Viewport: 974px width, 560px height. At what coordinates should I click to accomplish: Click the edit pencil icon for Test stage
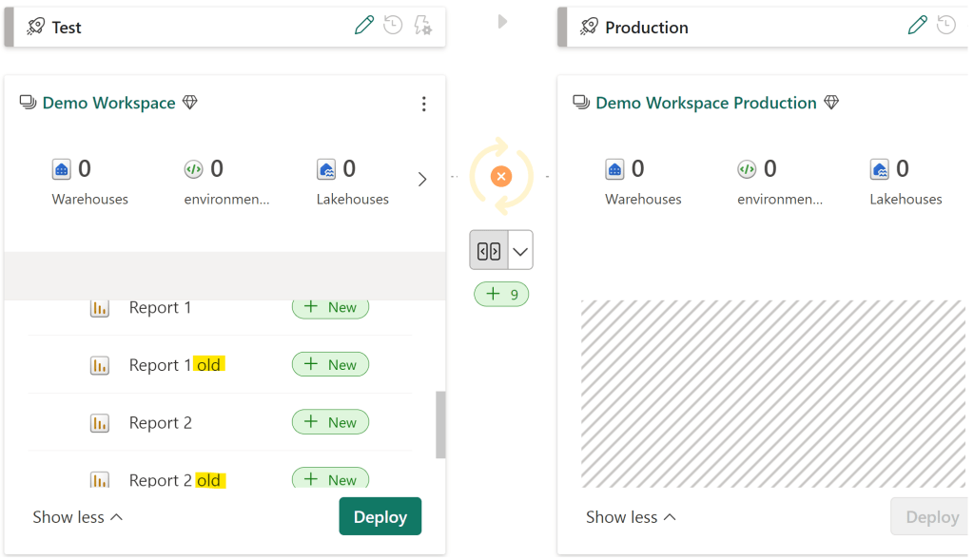(364, 26)
